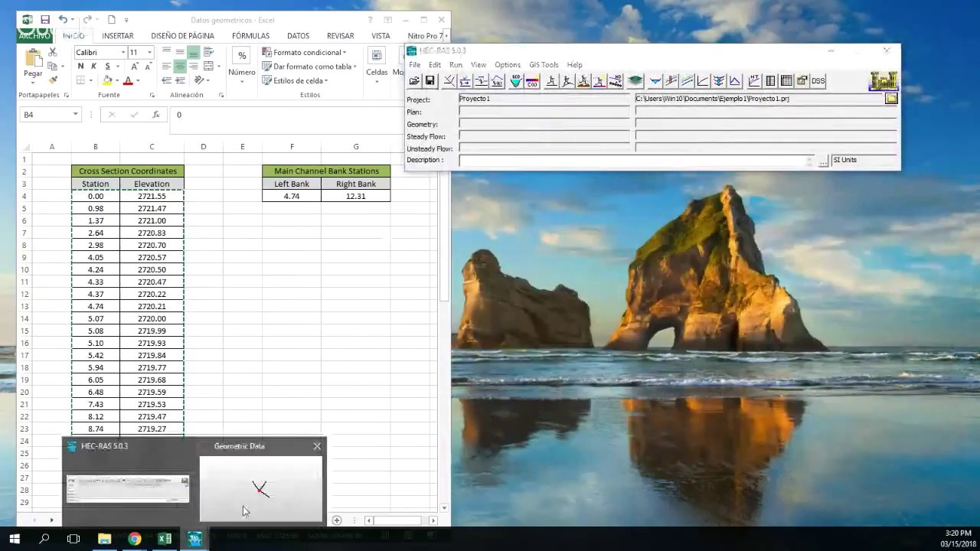This screenshot has height=551, width=980.
Task: Open the font size 11 dropdown
Action: (149, 52)
